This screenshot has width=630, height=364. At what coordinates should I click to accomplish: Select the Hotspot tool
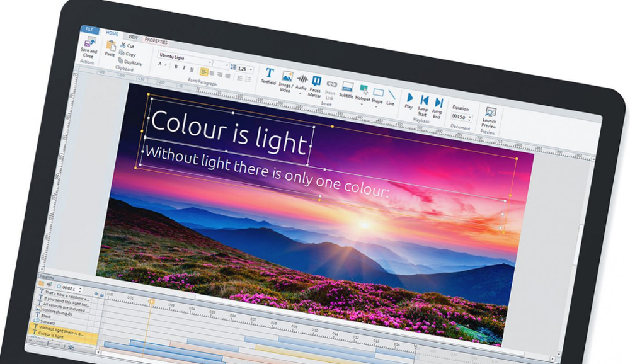pyautogui.click(x=363, y=93)
